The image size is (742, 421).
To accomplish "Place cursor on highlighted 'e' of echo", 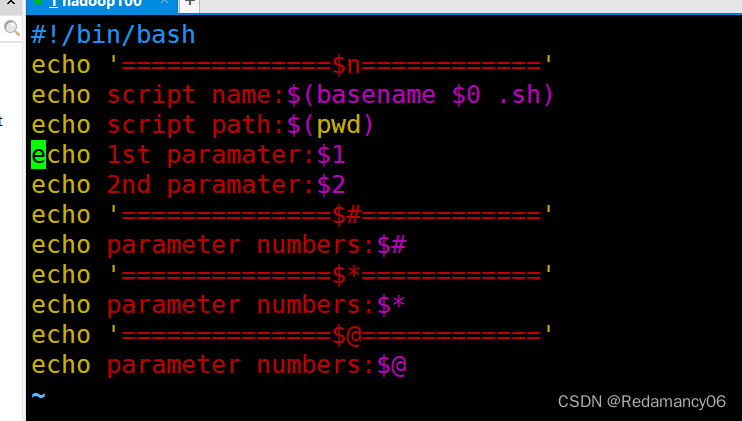I will [x=38, y=155].
